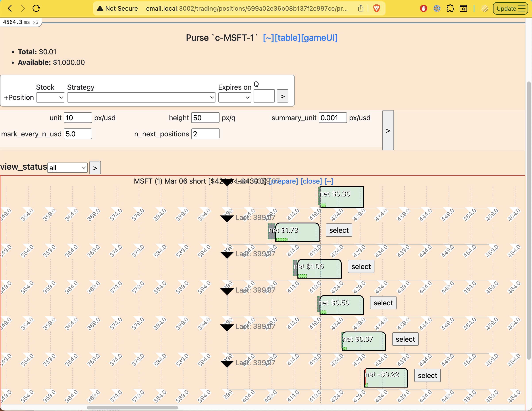Image resolution: width=532 pixels, height=411 pixels.
Task: Click the summary_unit input field
Action: tap(332, 118)
